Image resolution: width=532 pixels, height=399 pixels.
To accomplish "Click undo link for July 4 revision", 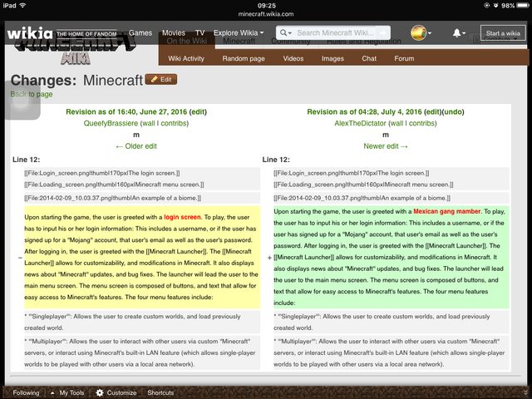I will (453, 111).
